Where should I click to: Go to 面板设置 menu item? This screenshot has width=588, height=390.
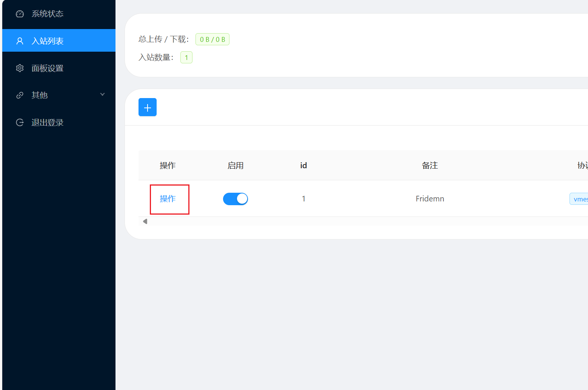59,68
